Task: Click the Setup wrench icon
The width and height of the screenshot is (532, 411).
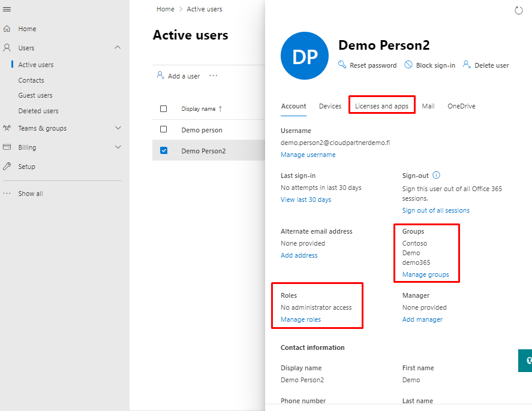Action: click(7, 167)
